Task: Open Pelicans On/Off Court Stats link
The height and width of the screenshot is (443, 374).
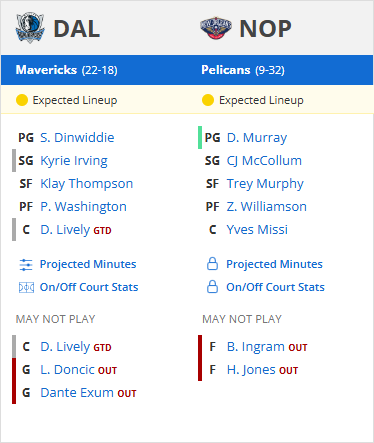Action: click(x=275, y=287)
